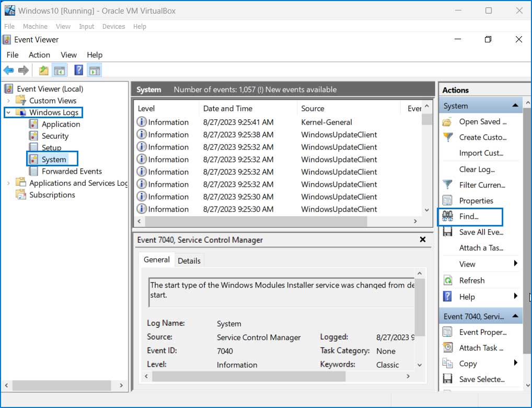Toggle the Show/Hide Console Tree toolbar icon
The height and width of the screenshot is (408, 532).
[x=60, y=71]
